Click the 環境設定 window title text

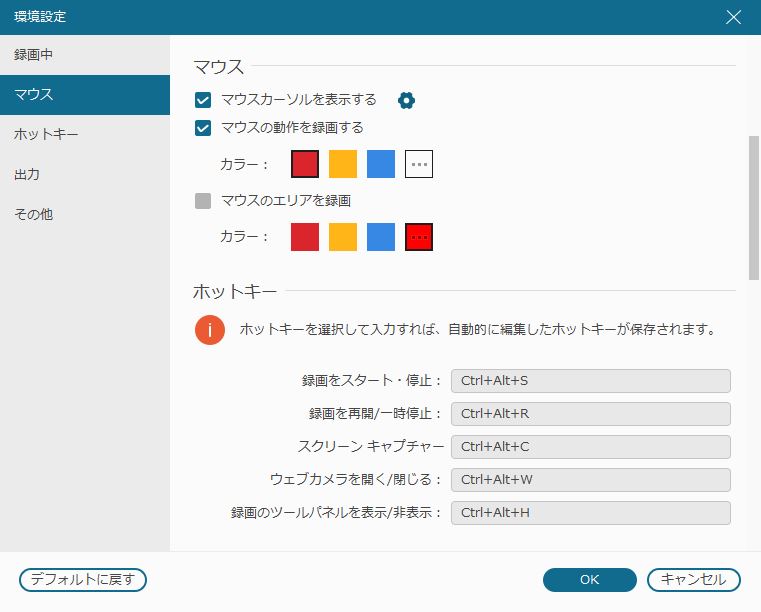pyautogui.click(x=40, y=17)
